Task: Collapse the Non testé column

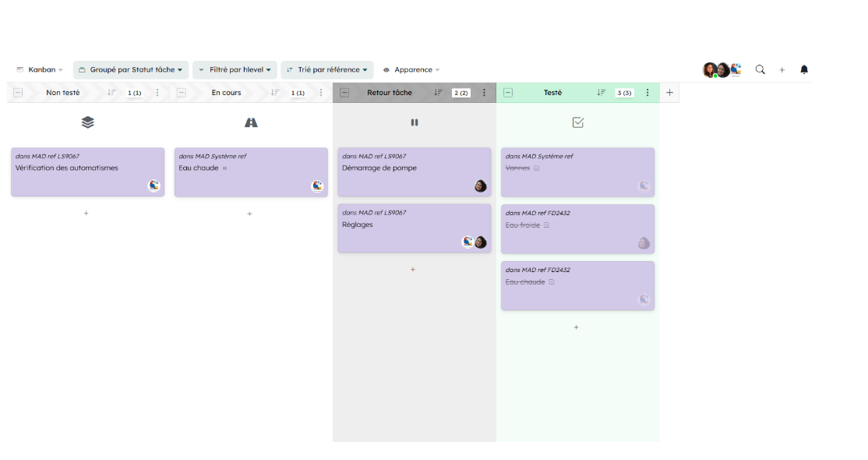Action: 18,93
